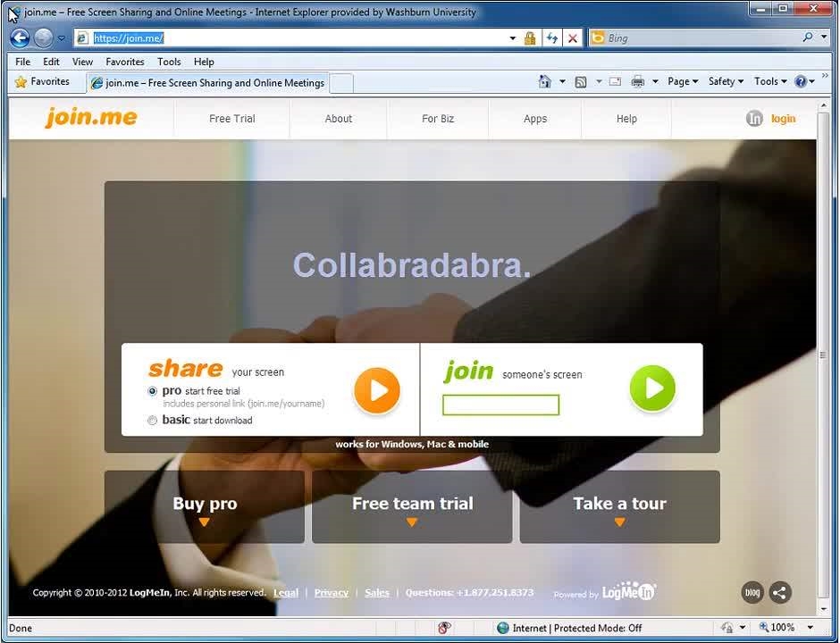Select the pro start free trial radio
The width and height of the screenshot is (840, 643).
coord(153,391)
